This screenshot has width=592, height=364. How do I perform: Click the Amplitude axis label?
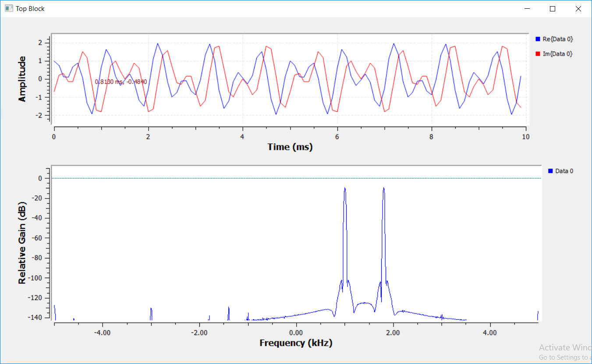tap(22, 79)
